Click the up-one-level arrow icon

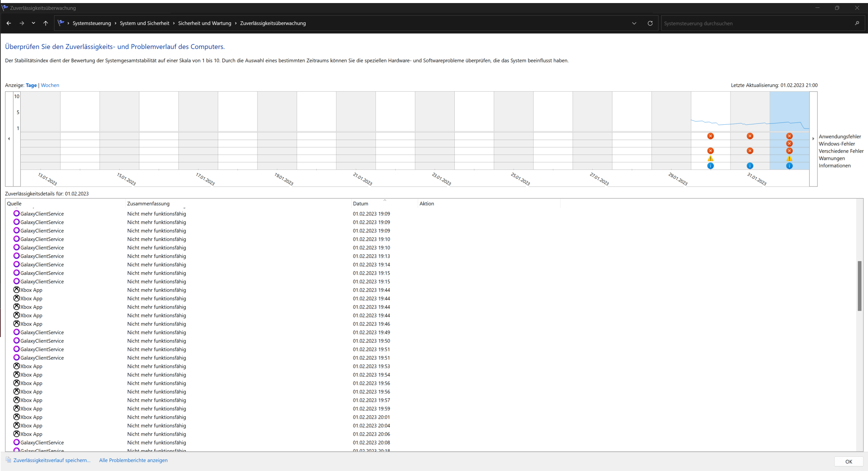tap(46, 23)
